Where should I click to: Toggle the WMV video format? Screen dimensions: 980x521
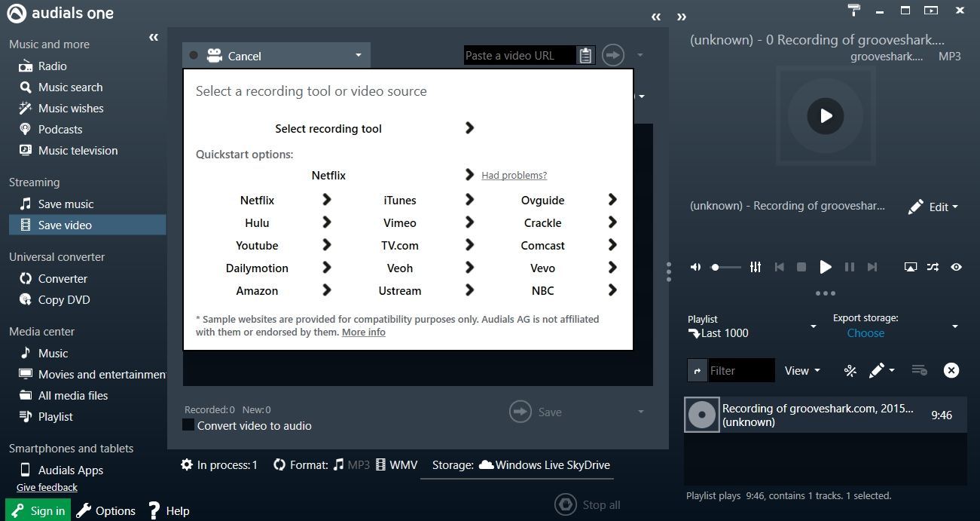click(x=396, y=465)
